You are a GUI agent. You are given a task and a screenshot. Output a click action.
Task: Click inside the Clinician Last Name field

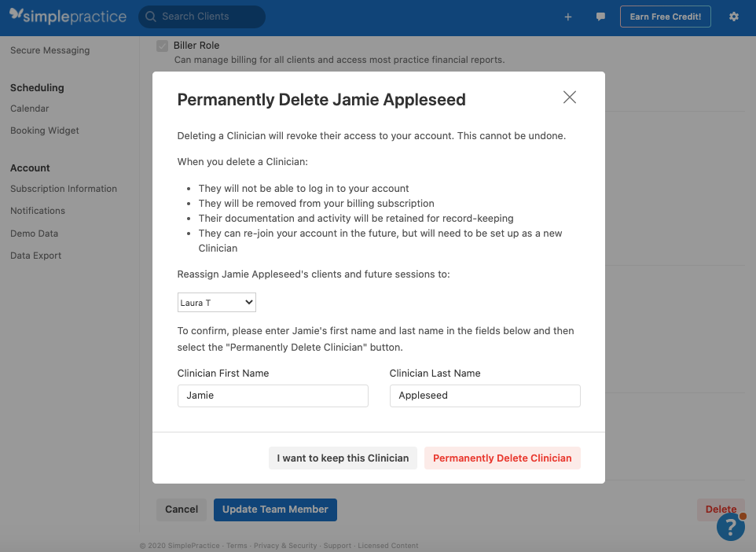point(484,396)
